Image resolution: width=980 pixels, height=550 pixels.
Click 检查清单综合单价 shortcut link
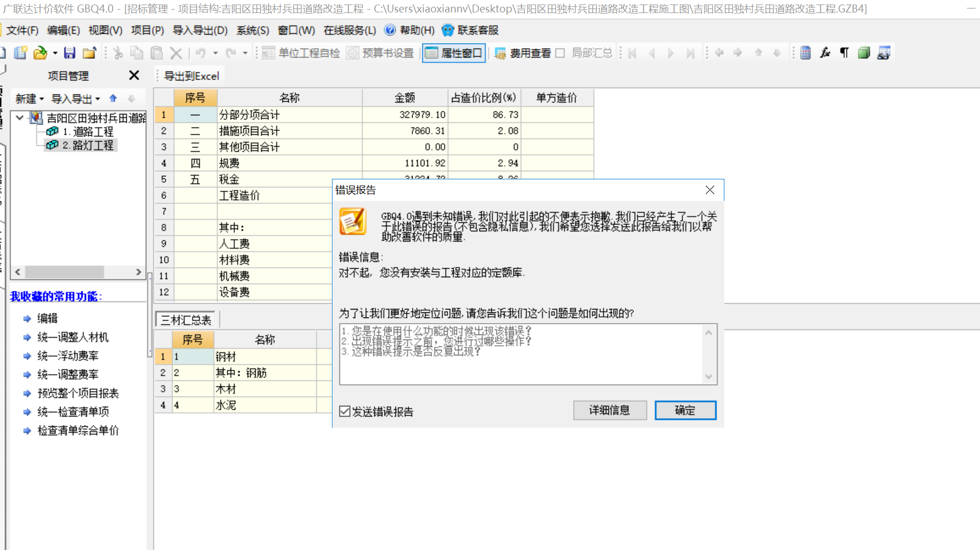tap(78, 431)
